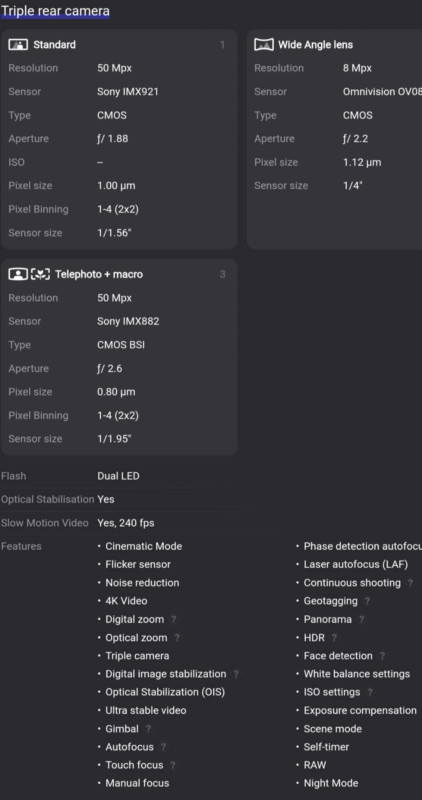
Task: Click the Triple rear camera heading
Action: coord(55,11)
